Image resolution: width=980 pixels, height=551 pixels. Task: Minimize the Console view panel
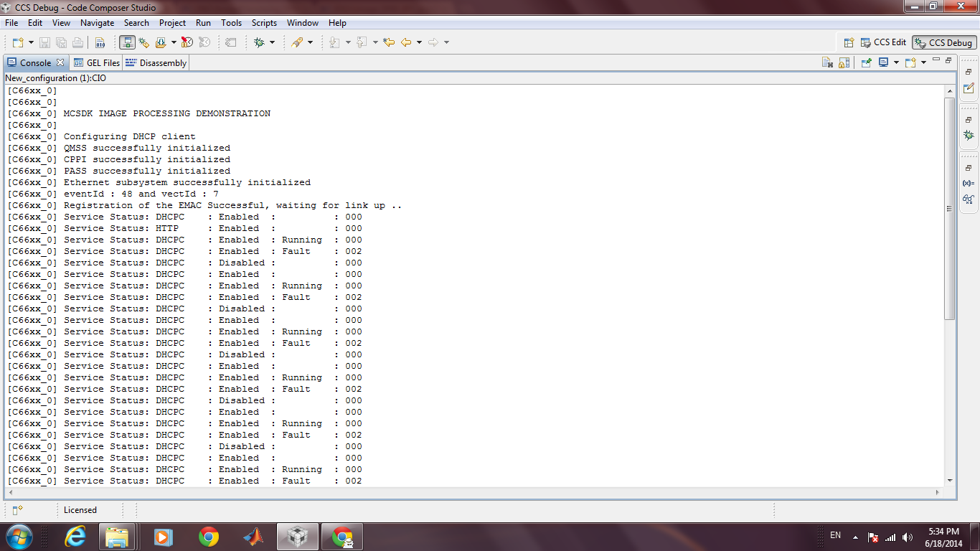click(x=936, y=61)
